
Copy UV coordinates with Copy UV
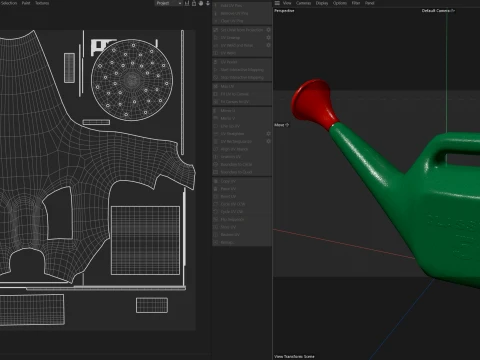pos(242,181)
